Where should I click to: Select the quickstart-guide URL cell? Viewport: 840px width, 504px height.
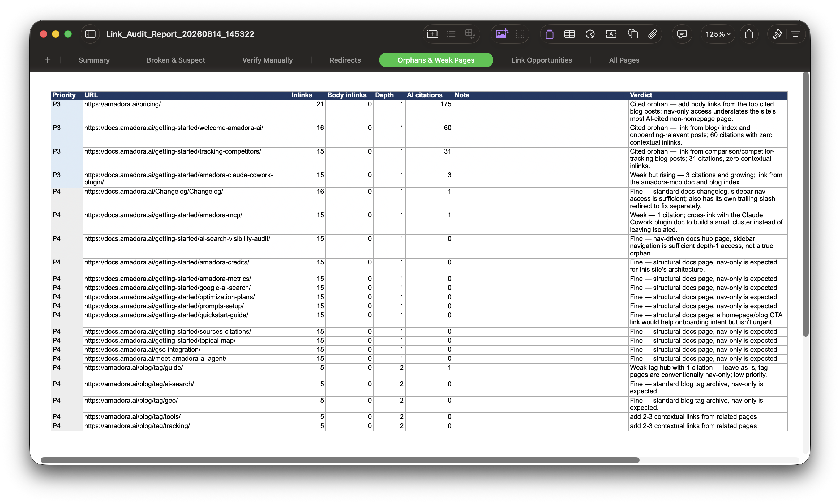pyautogui.click(x=186, y=319)
